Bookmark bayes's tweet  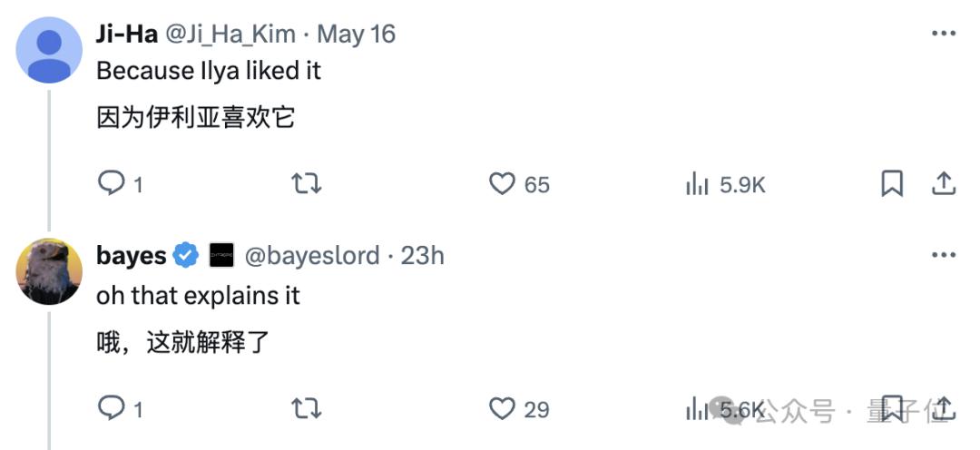pos(892,408)
